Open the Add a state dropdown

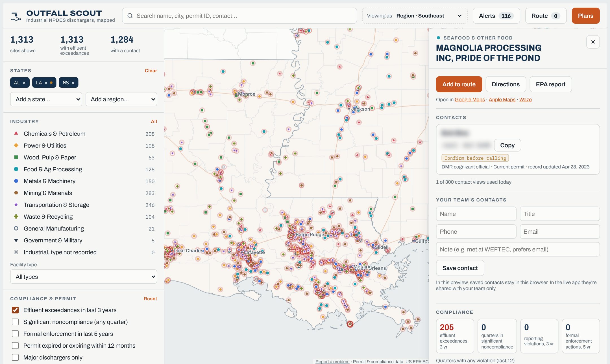point(46,99)
